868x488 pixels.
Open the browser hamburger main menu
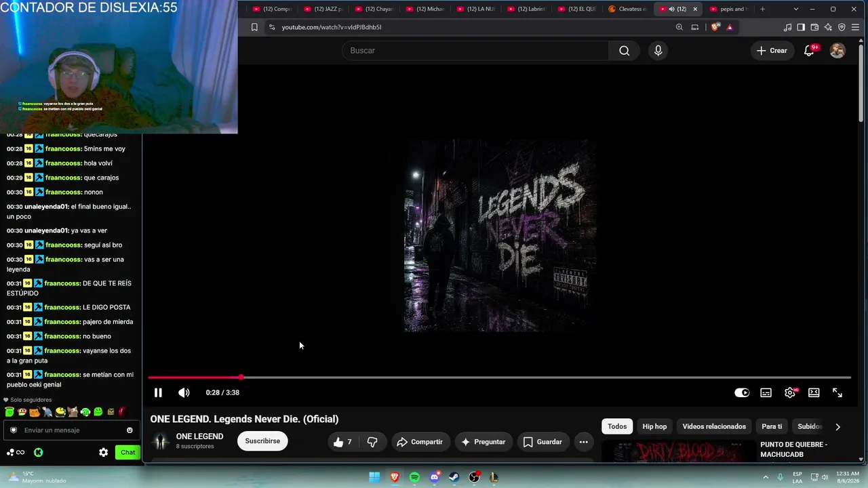point(855,27)
